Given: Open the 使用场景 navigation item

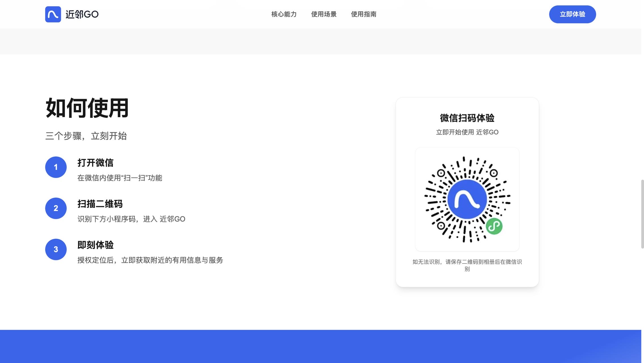Looking at the screenshot, I should click(324, 14).
